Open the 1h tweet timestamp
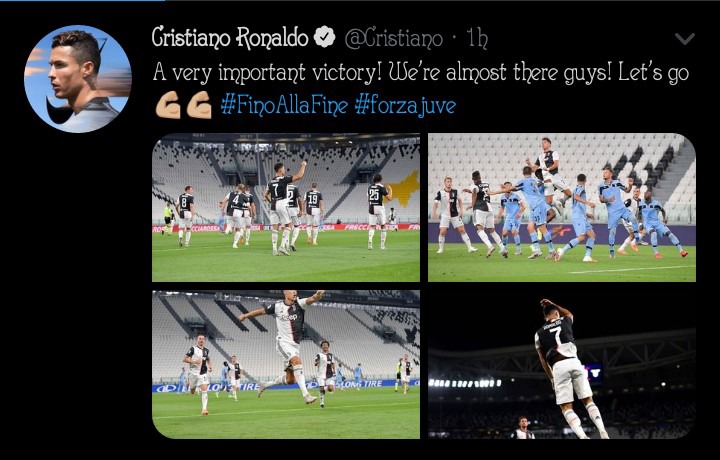The width and height of the screenshot is (720, 460). tap(477, 38)
